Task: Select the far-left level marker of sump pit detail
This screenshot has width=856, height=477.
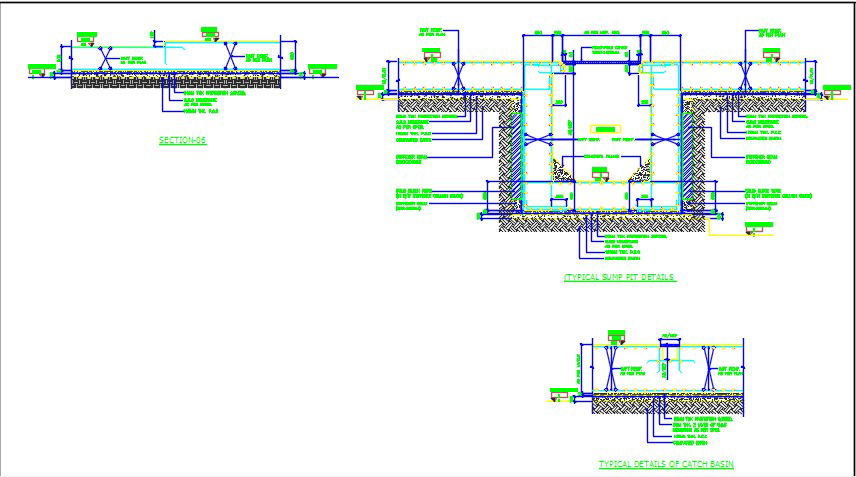Action: tap(369, 93)
